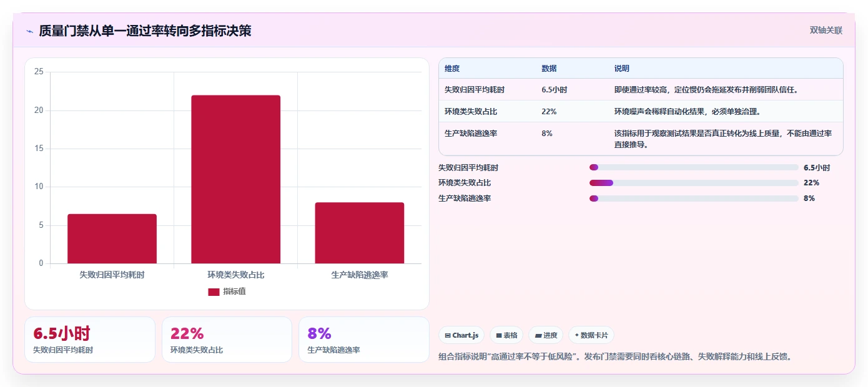Click the 生产缺陷逃逸率 x-axis label
This screenshot has height=387, width=868.
click(359, 275)
